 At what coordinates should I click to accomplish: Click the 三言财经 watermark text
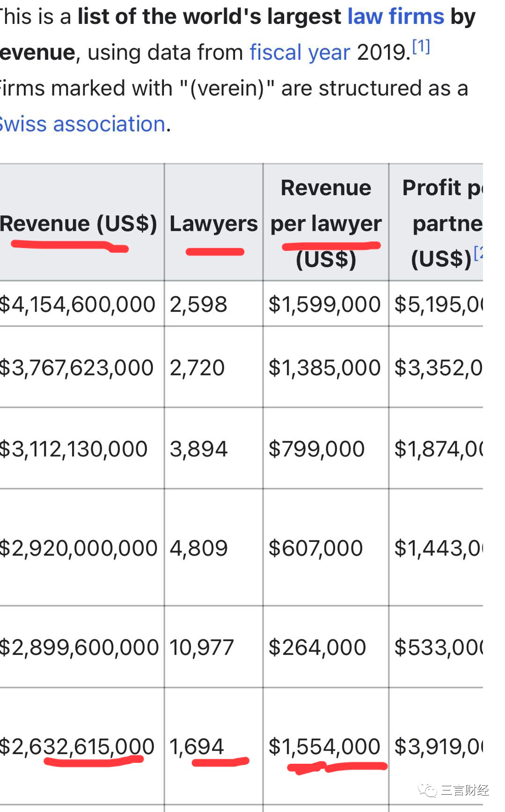pos(465,790)
